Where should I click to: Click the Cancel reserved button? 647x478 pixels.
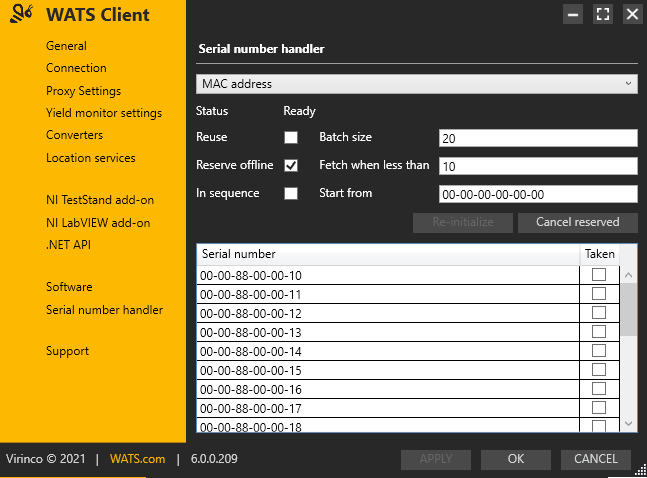point(578,222)
